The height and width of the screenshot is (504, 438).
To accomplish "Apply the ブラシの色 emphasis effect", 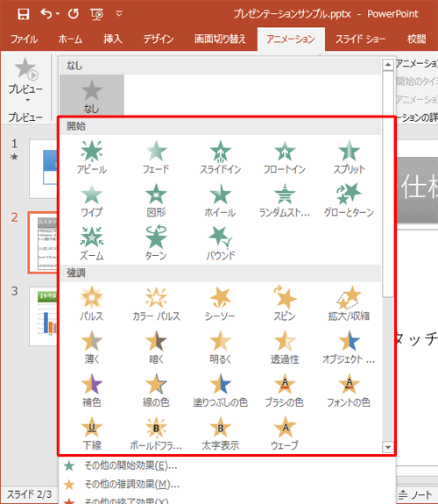I will point(285,391).
